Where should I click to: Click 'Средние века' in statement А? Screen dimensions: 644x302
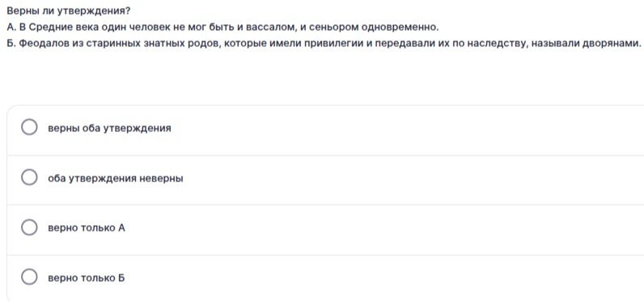tap(64, 28)
